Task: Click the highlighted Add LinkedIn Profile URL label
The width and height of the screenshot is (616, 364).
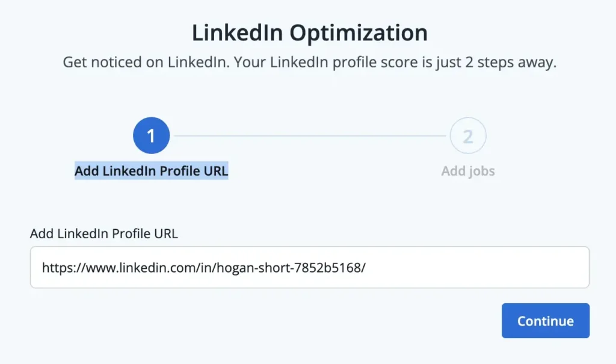Action: click(151, 170)
